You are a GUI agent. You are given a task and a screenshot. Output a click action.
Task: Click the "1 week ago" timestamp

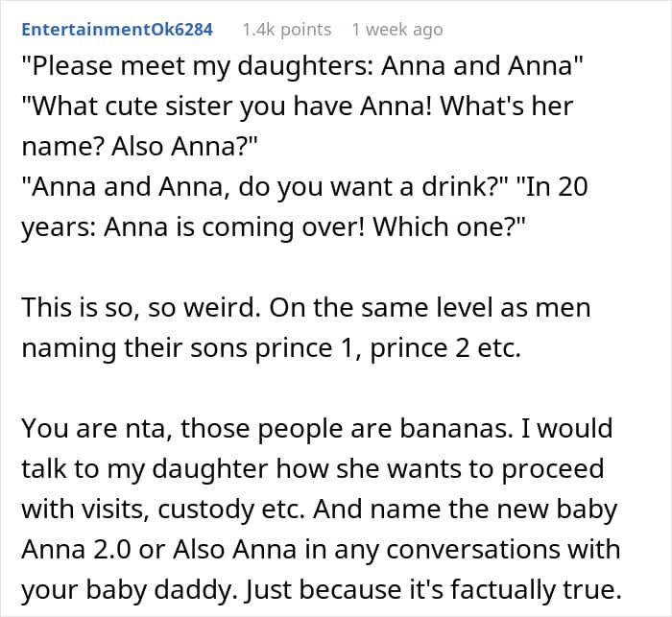pos(396,30)
